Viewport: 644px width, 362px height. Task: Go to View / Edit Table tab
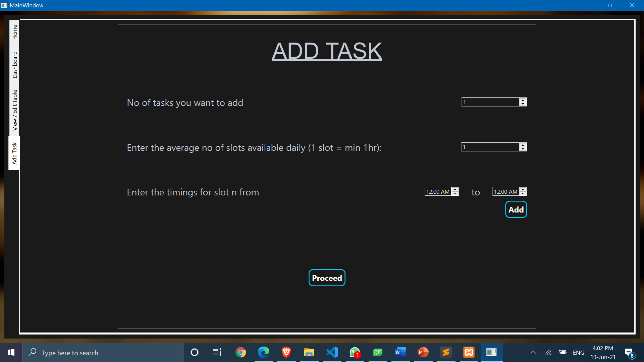(x=15, y=110)
